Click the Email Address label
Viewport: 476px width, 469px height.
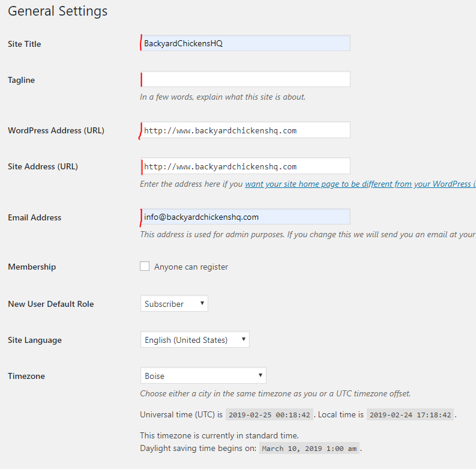[x=35, y=218]
